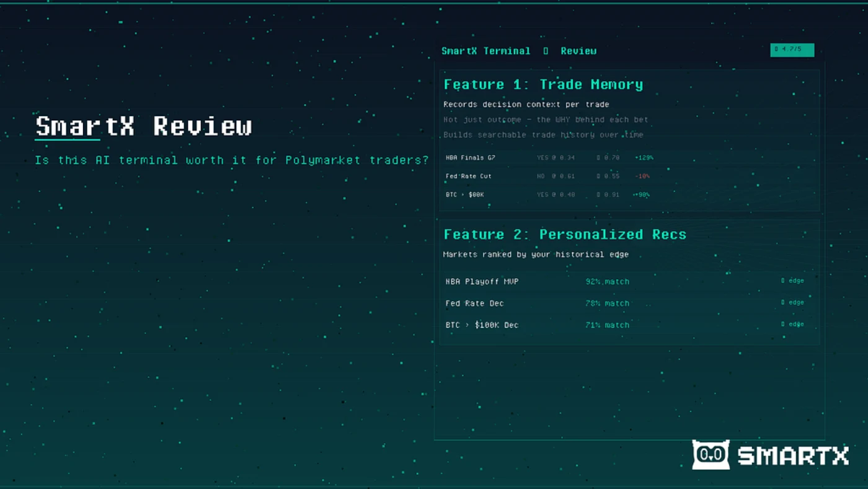Click the 'SmartX Review' main title
This screenshot has height=489, width=868.
tap(144, 126)
